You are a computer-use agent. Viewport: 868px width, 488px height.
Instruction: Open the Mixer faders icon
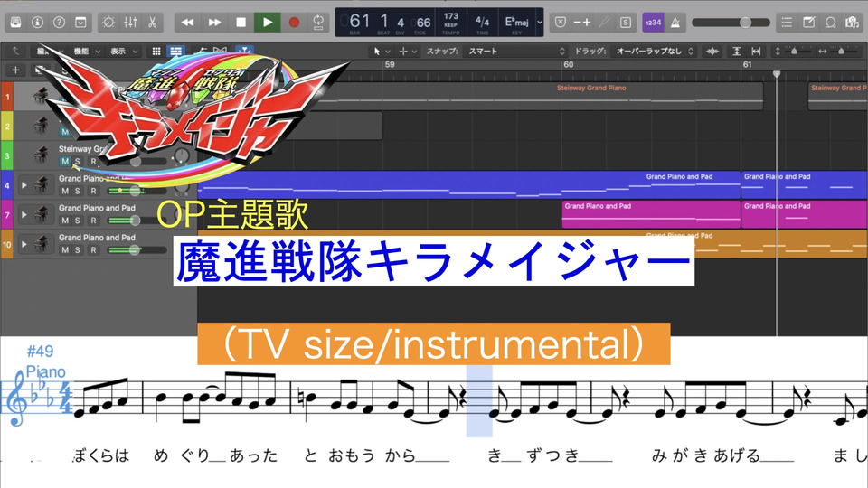[130, 22]
